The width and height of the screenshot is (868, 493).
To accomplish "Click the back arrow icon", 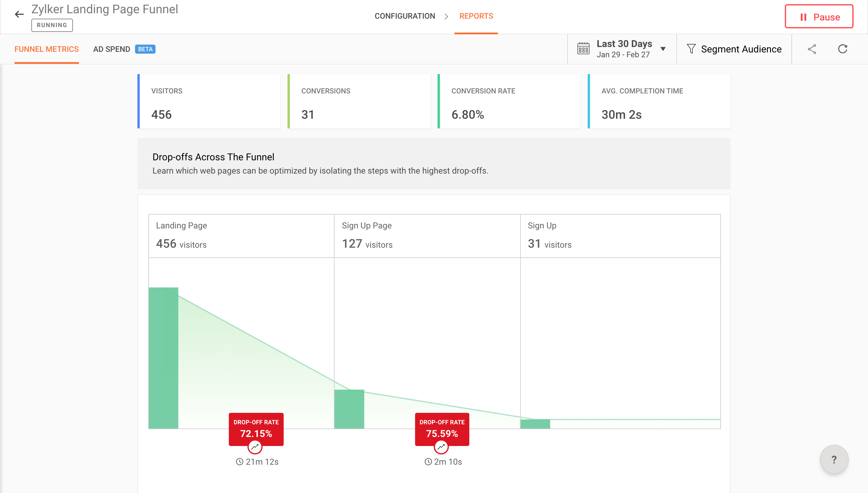I will 19,14.
